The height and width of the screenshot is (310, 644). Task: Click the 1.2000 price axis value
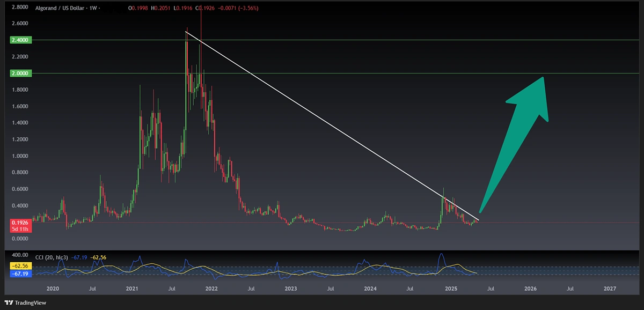tap(20, 139)
